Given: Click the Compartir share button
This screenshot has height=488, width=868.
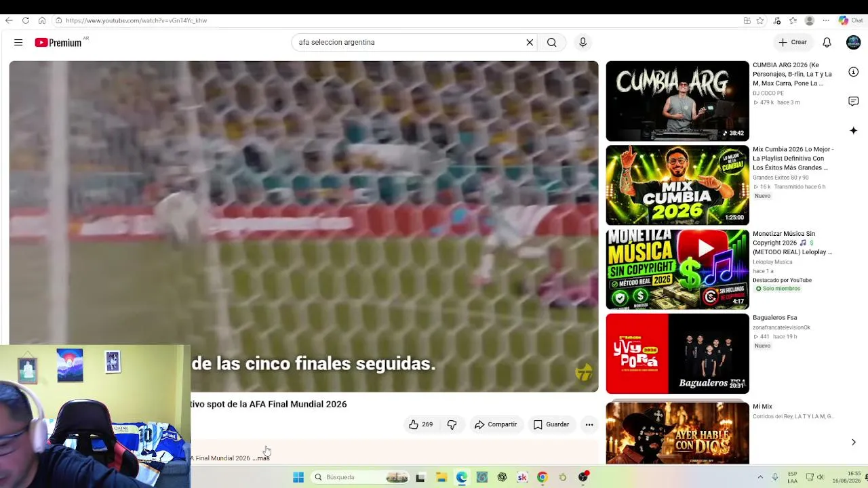Looking at the screenshot, I should click(x=496, y=424).
